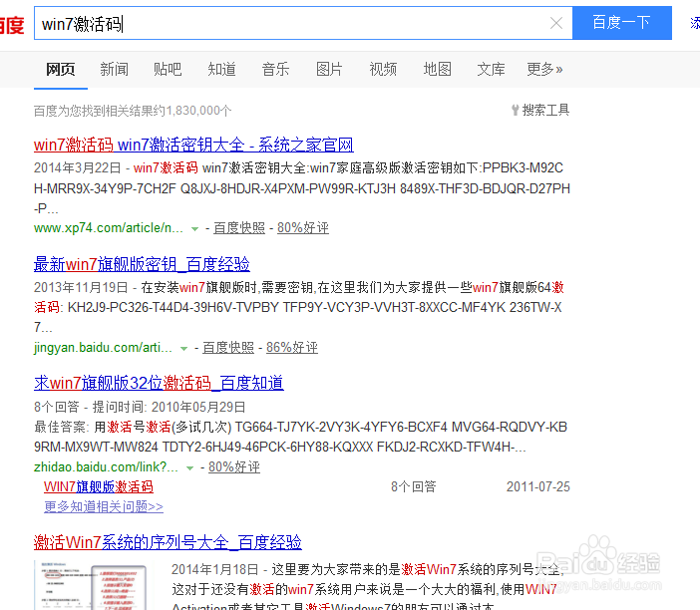Click the text 提问时间: 2010年05月29日
The width and height of the screenshot is (700, 610).
pyautogui.click(x=170, y=407)
